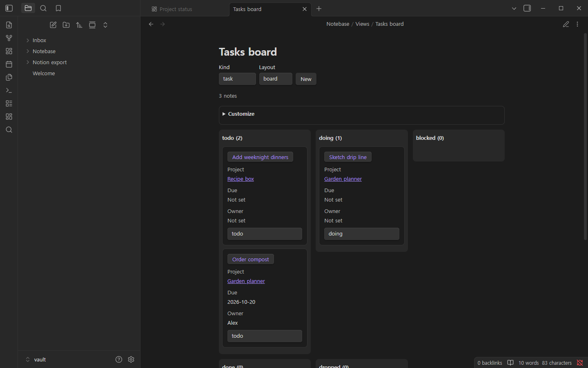This screenshot has height=368, width=588.
Task: Open the command palette terminal icon
Action: tap(9, 90)
